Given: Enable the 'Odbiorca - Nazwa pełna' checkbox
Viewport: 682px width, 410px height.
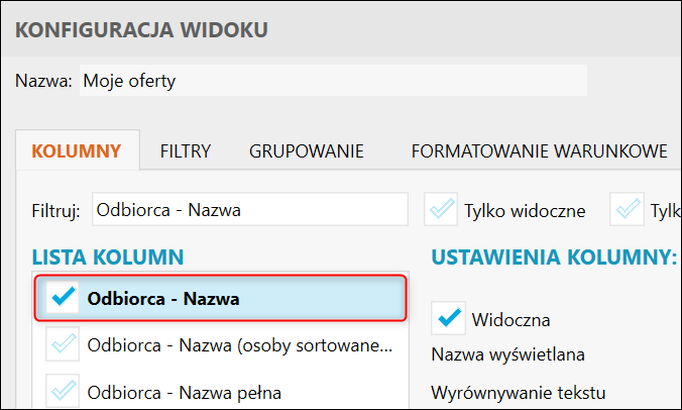Looking at the screenshot, I should (64, 391).
